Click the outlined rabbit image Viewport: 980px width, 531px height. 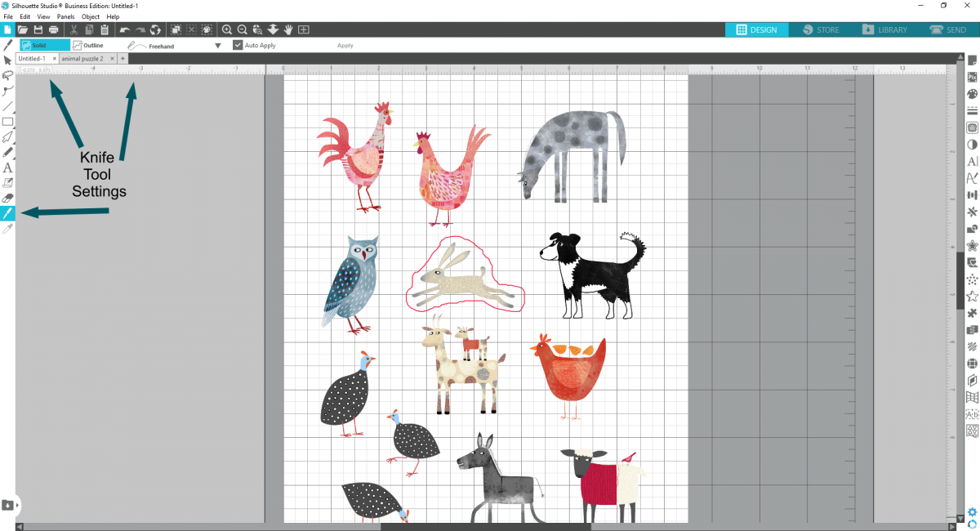[465, 275]
